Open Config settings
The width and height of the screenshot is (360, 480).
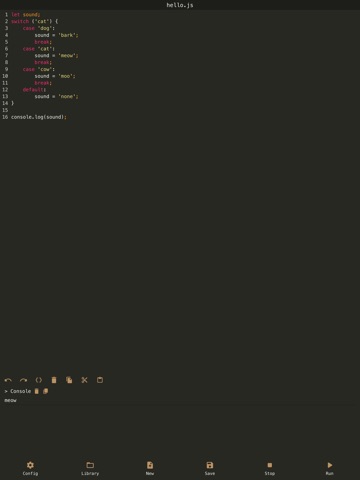30,468
